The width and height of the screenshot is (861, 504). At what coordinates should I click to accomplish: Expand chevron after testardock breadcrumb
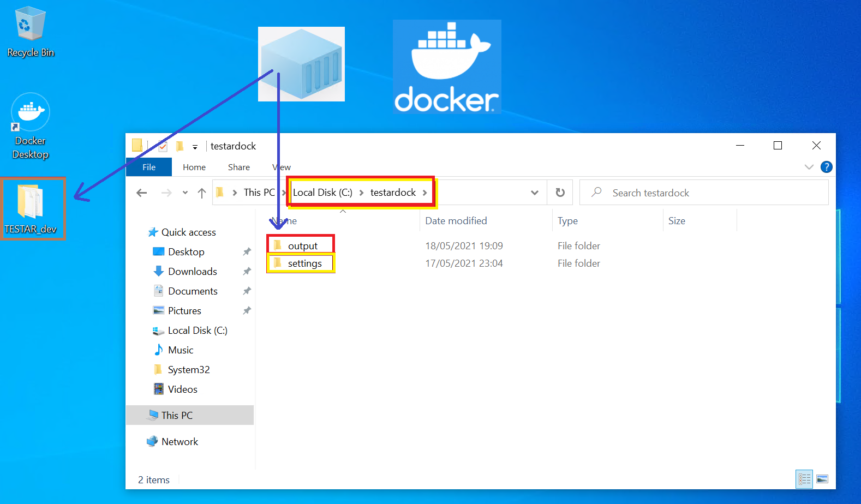(x=424, y=193)
